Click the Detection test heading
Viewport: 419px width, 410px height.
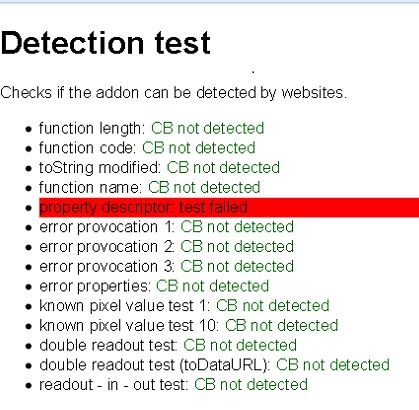[x=106, y=43]
